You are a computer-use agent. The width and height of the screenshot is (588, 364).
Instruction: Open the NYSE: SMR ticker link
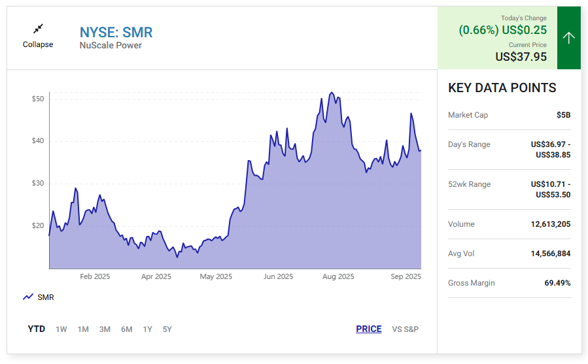[x=116, y=32]
